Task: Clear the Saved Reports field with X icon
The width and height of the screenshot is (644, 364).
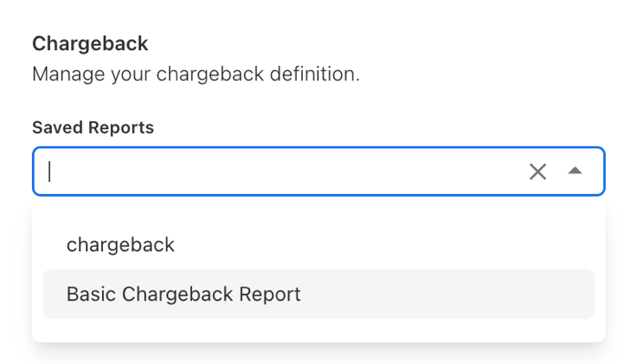Action: click(x=538, y=172)
